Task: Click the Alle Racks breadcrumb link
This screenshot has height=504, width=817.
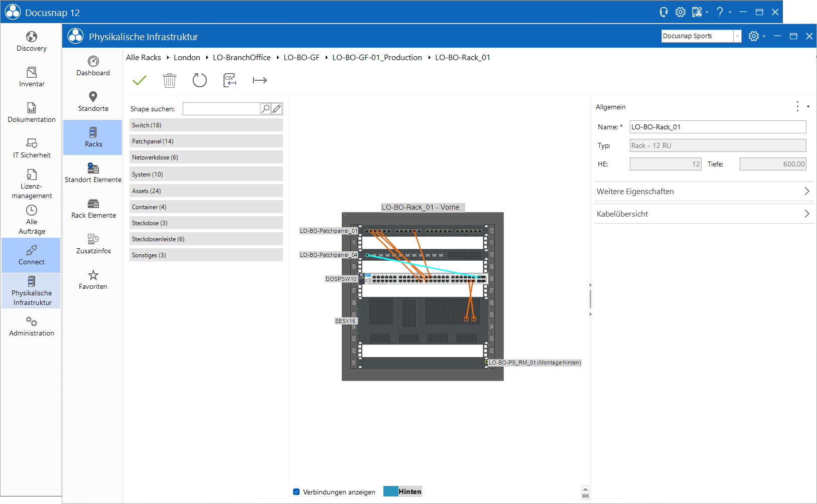Action: click(144, 58)
